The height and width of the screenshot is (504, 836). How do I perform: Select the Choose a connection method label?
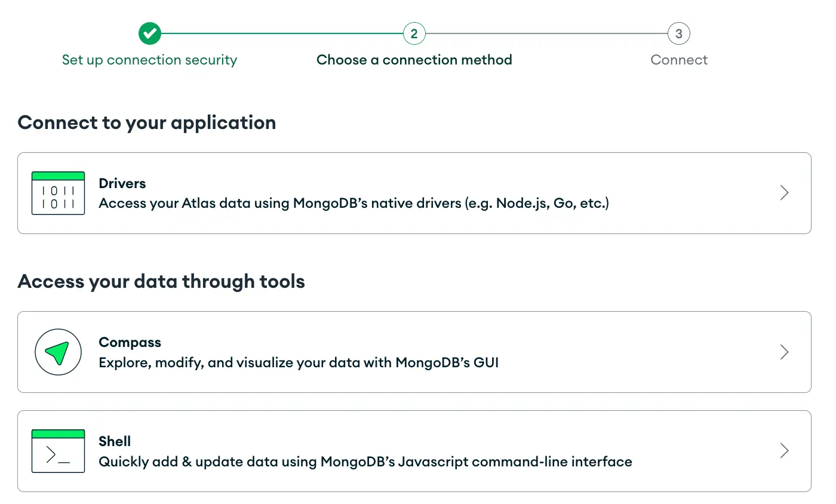414,60
